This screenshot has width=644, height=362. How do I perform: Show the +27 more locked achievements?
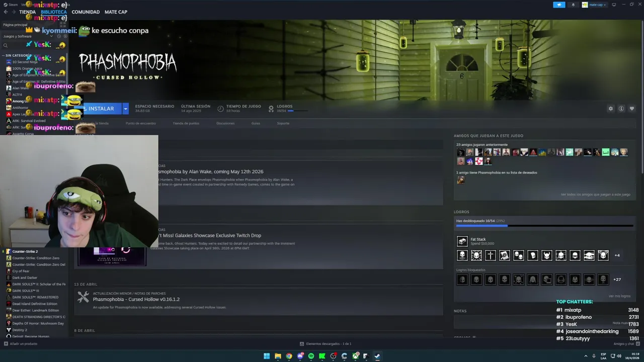pyautogui.click(x=617, y=280)
